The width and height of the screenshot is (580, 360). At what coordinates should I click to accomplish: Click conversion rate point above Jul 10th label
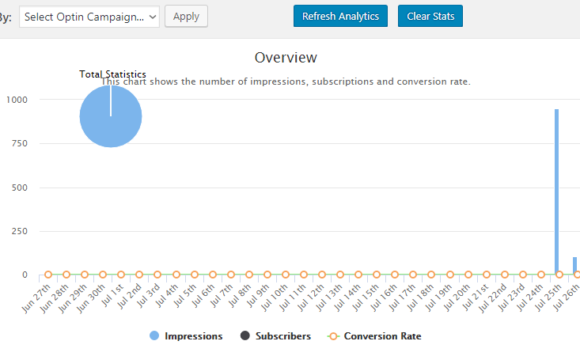tap(285, 275)
